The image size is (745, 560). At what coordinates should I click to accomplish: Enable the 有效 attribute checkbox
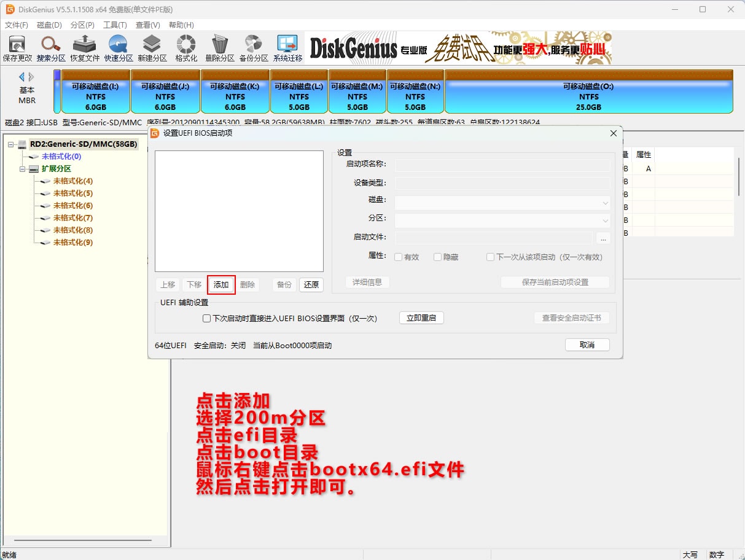[x=399, y=257]
